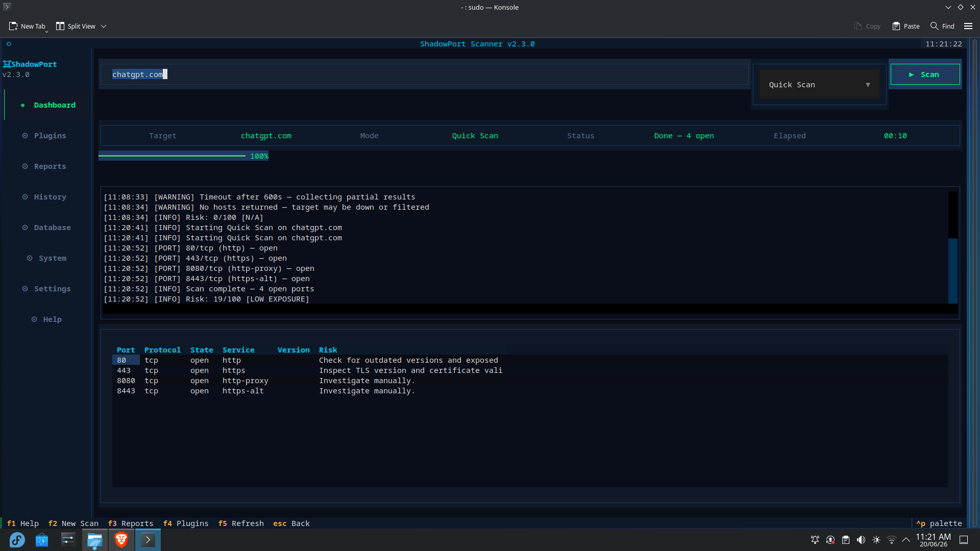
Task: Expand the Split View dropdown chevron
Action: (104, 26)
